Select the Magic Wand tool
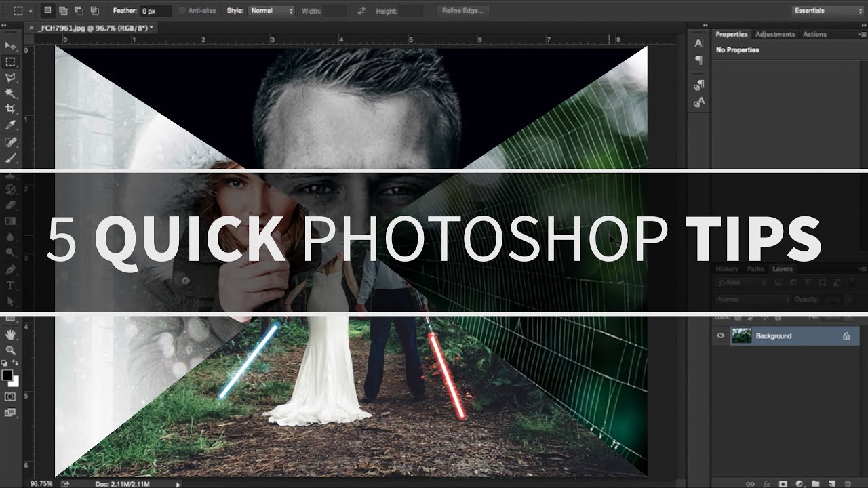Screen dimensions: 868x488 tap(10, 94)
